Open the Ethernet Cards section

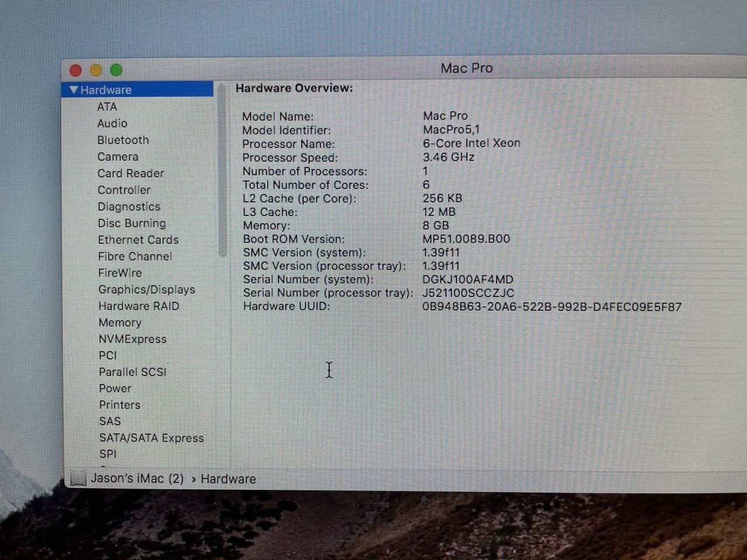[x=138, y=240]
